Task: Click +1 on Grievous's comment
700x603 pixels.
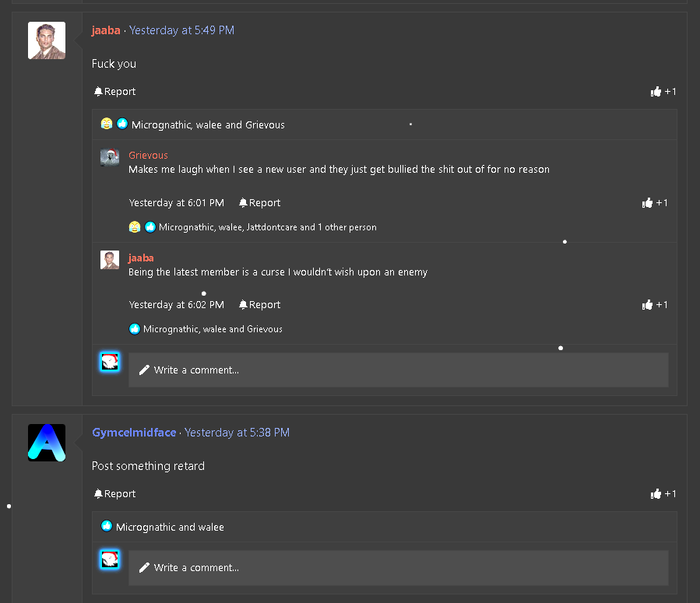Action: point(655,203)
